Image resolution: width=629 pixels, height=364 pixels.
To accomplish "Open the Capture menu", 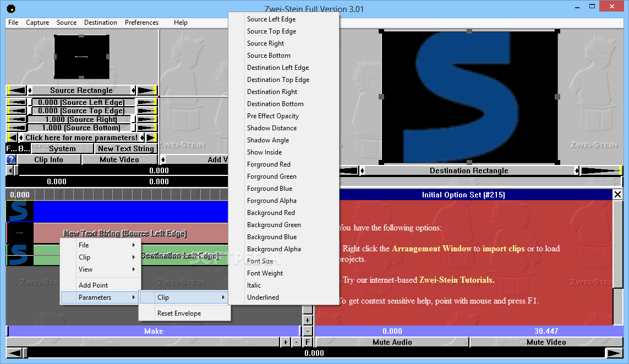I will pyautogui.click(x=37, y=23).
